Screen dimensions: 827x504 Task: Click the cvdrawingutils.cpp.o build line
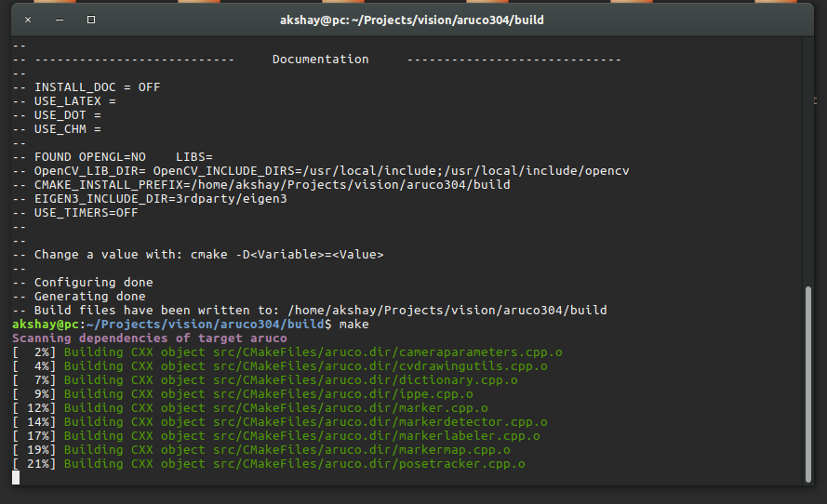pyautogui.click(x=280, y=365)
